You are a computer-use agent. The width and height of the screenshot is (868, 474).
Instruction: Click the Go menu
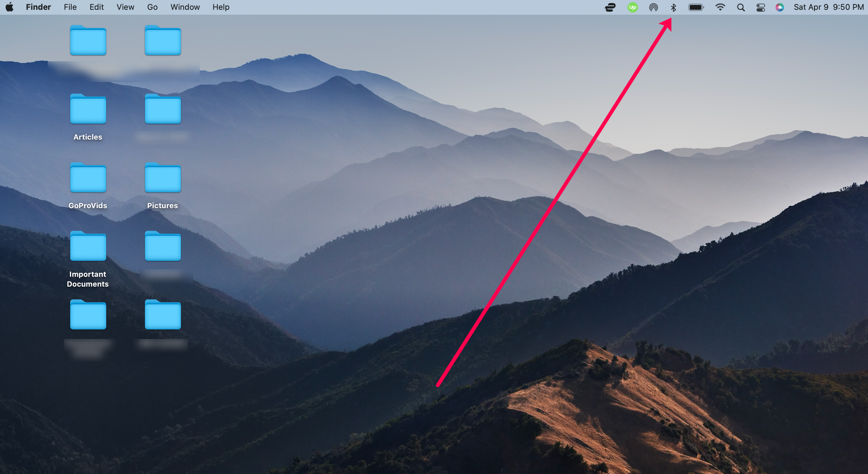(x=152, y=7)
